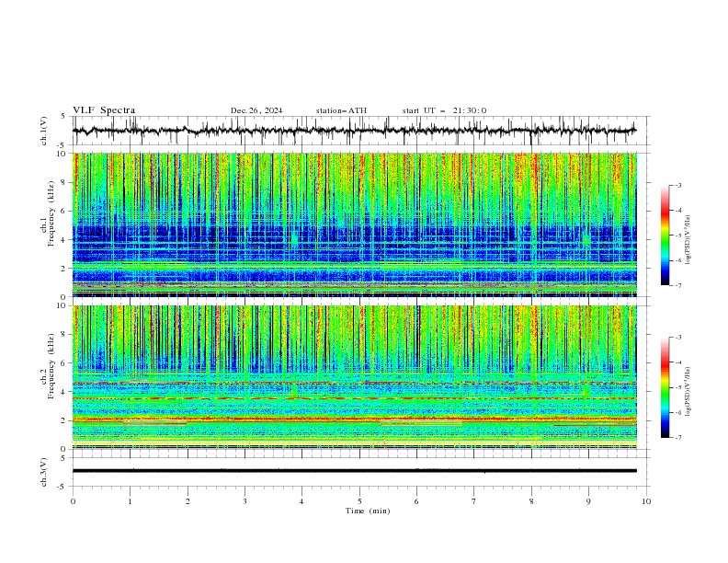Image resolution: width=728 pixels, height=563 pixels.
Task: Click the ch.2 spectrogram panel
Action: pyautogui.click(x=354, y=377)
